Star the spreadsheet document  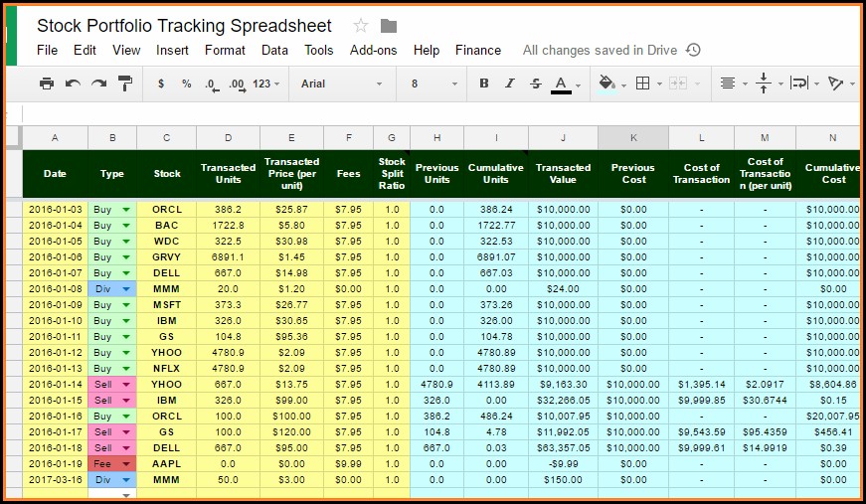[361, 26]
